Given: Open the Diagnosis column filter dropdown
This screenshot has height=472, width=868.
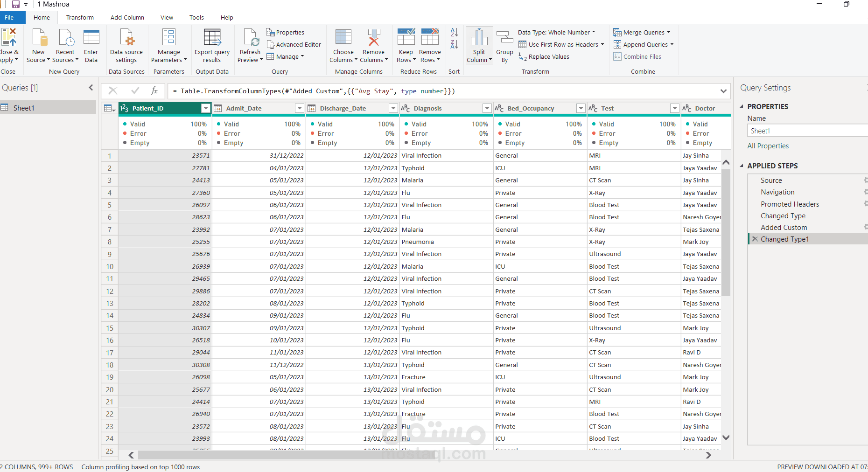Looking at the screenshot, I should pyautogui.click(x=487, y=108).
